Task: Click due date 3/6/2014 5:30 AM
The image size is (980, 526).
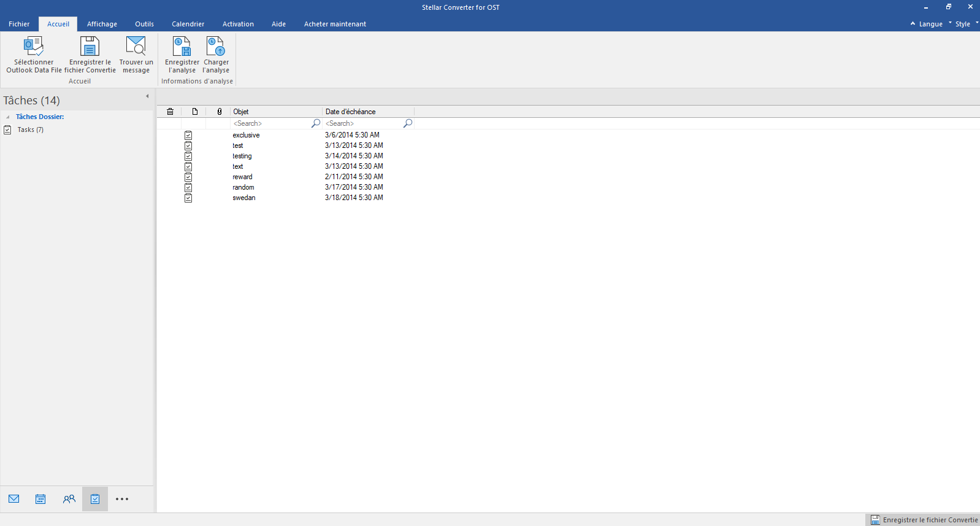Action: click(352, 135)
